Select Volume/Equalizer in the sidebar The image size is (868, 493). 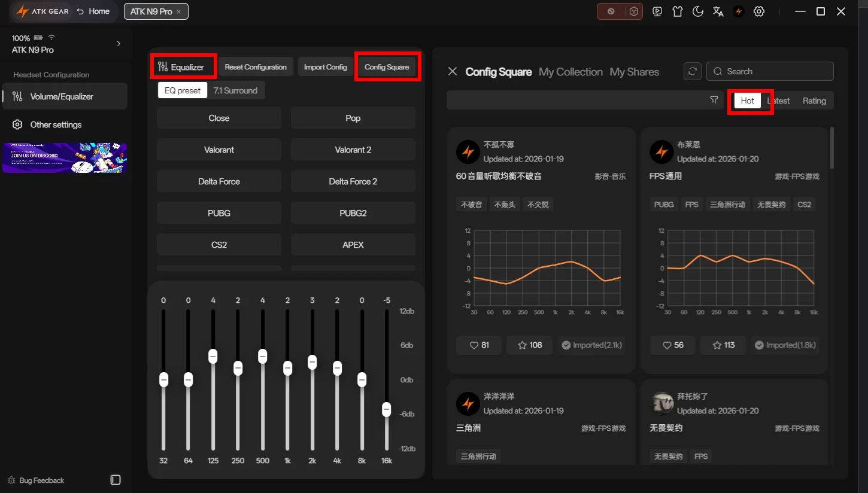(65, 96)
